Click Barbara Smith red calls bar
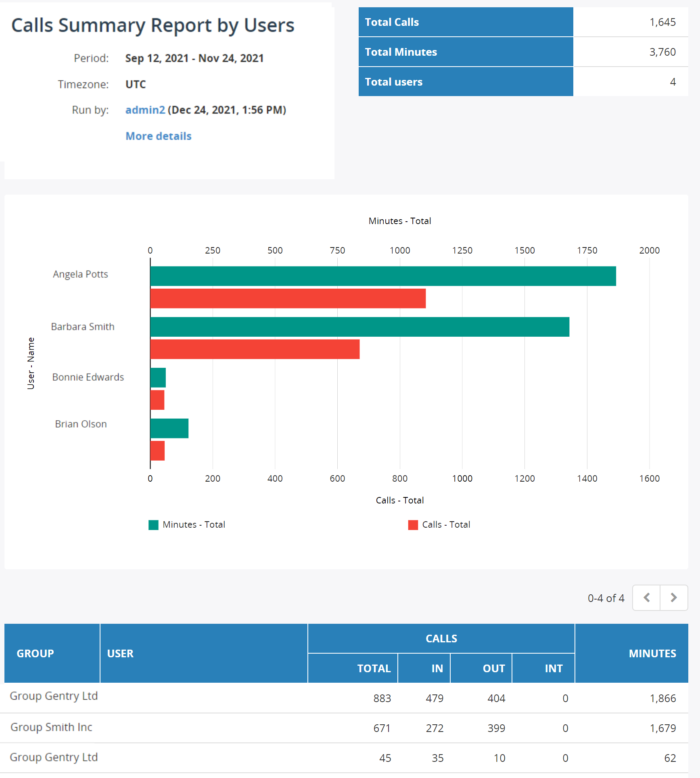 [255, 349]
